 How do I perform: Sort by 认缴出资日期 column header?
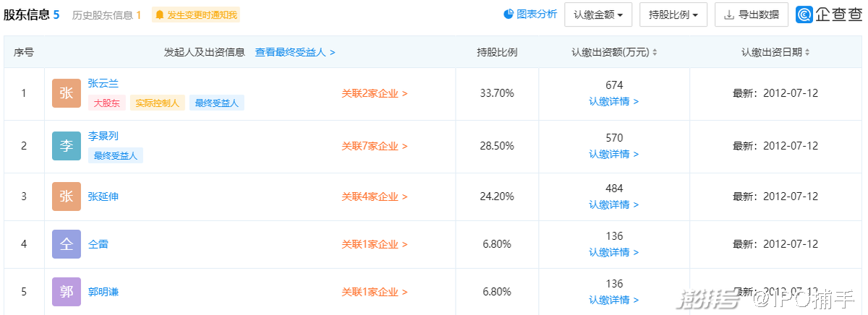[x=775, y=53]
